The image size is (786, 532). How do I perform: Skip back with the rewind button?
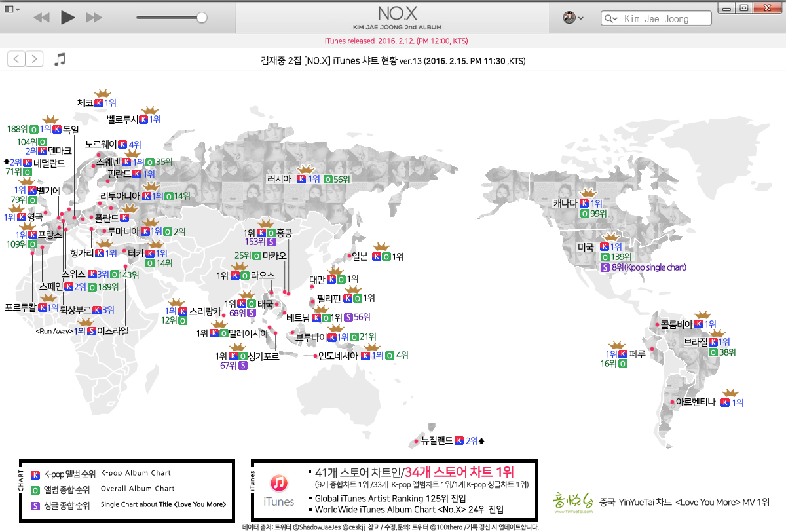[x=41, y=18]
